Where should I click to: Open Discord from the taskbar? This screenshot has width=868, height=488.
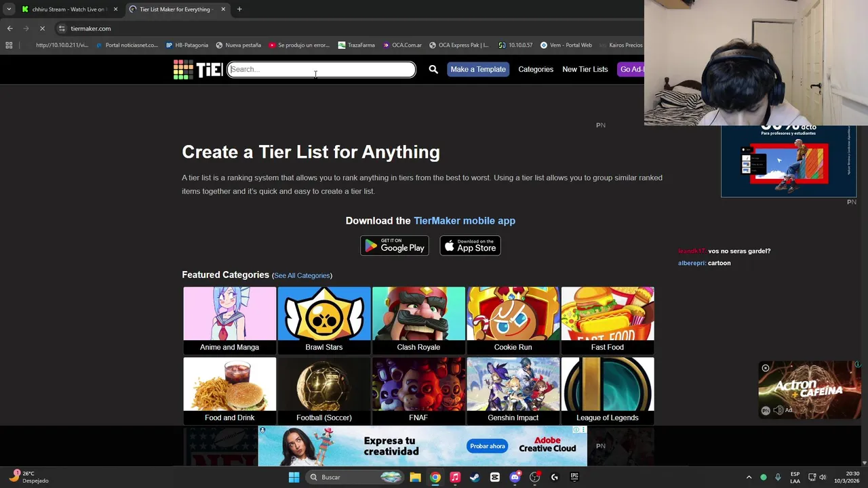[515, 477]
